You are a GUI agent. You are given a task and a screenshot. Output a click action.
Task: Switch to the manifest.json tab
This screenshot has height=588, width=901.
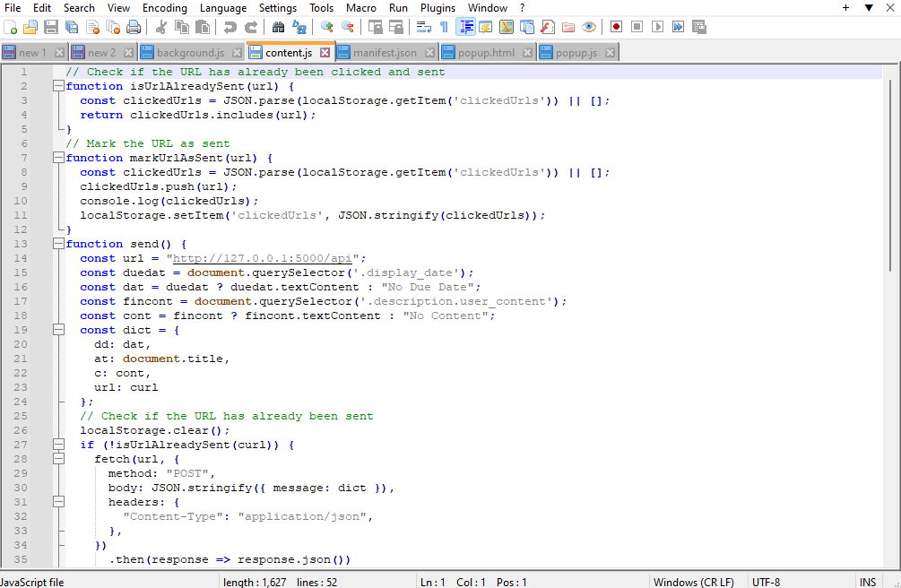[x=385, y=53]
